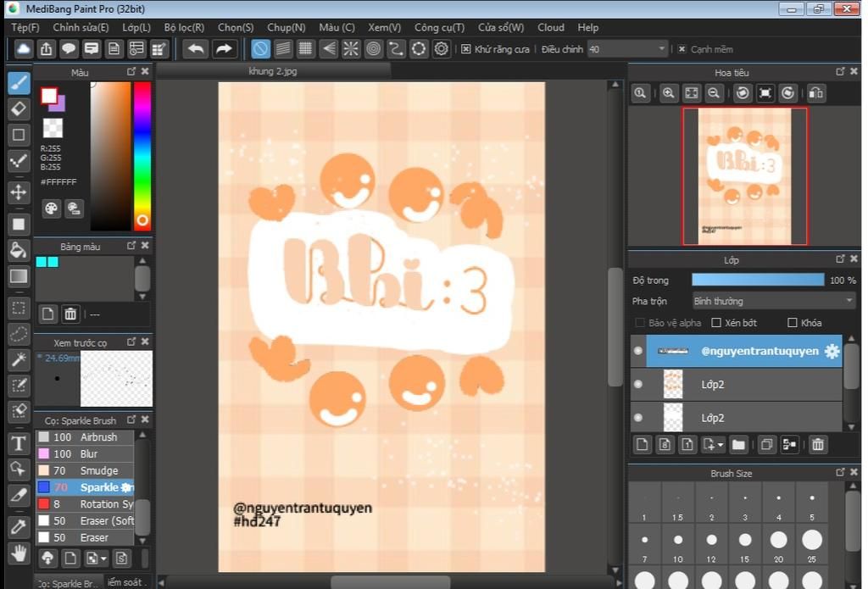Undock the Lớp layer panel
The width and height of the screenshot is (868, 589).
pyautogui.click(x=840, y=258)
